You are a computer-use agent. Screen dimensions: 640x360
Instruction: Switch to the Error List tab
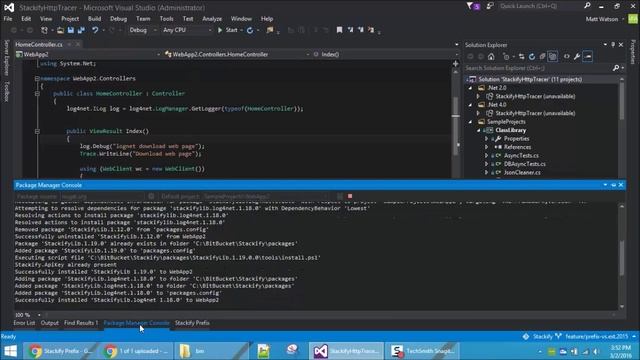click(24, 323)
